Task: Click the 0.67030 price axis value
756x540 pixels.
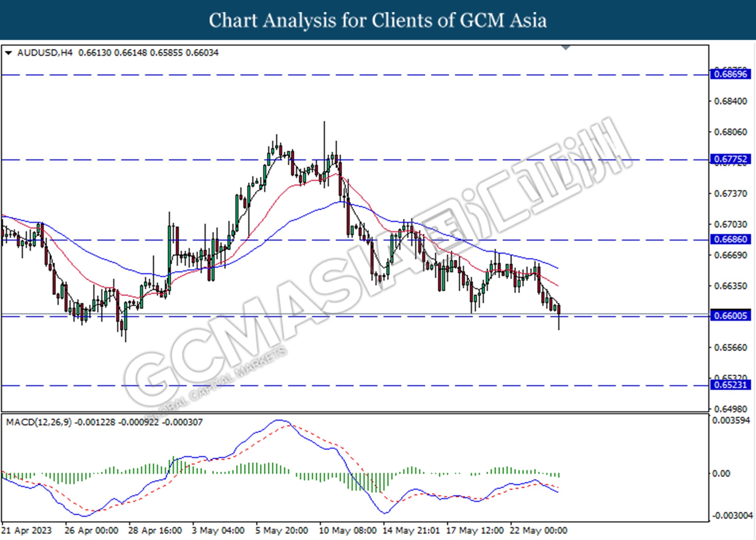Action: coord(730,224)
